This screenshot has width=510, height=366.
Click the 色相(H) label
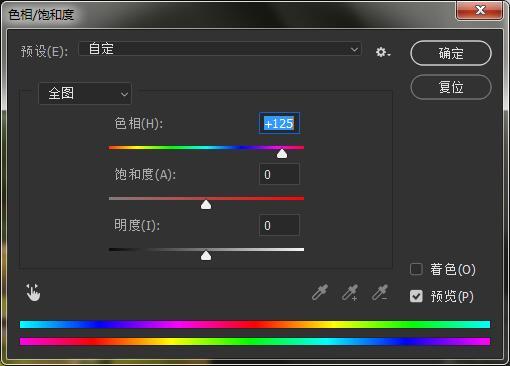click(x=139, y=123)
